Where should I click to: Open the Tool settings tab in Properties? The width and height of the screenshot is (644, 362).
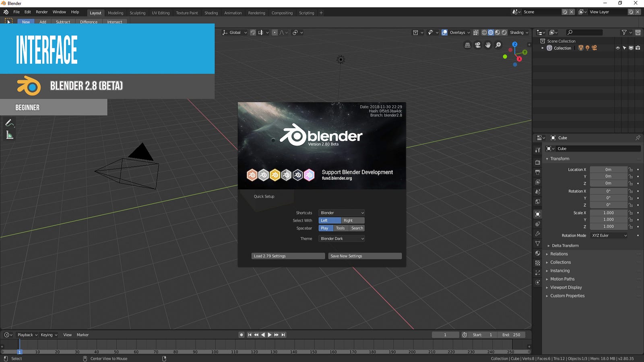[538, 150]
